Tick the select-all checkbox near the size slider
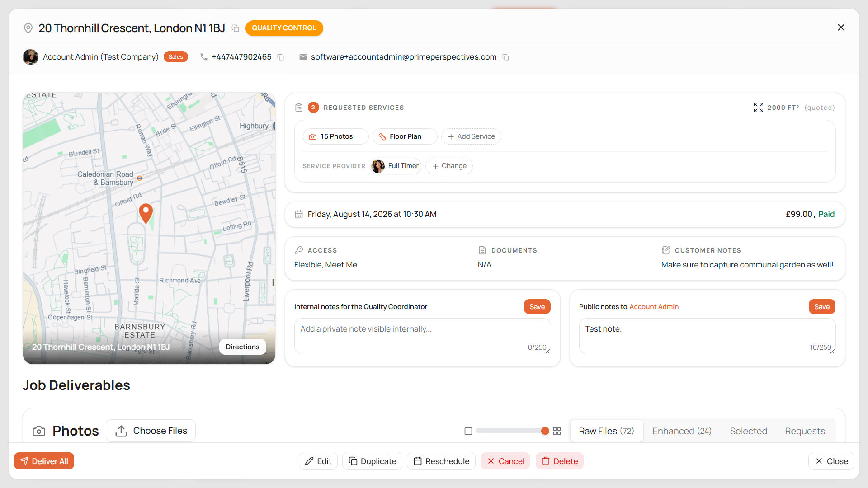 click(468, 431)
